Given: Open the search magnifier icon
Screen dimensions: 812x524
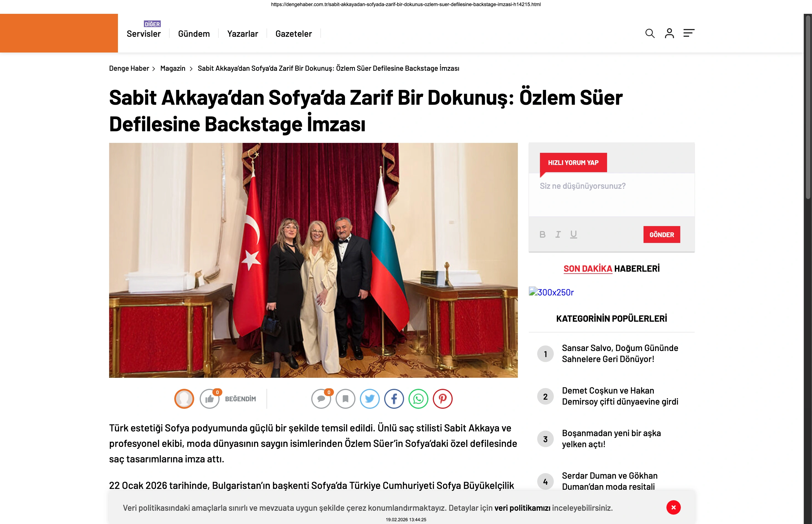Looking at the screenshot, I should (x=650, y=33).
